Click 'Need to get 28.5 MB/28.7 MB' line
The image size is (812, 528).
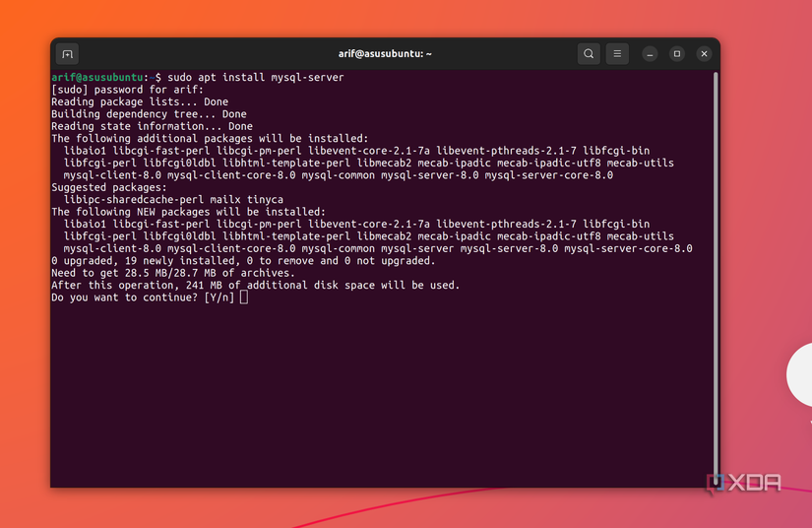click(173, 273)
